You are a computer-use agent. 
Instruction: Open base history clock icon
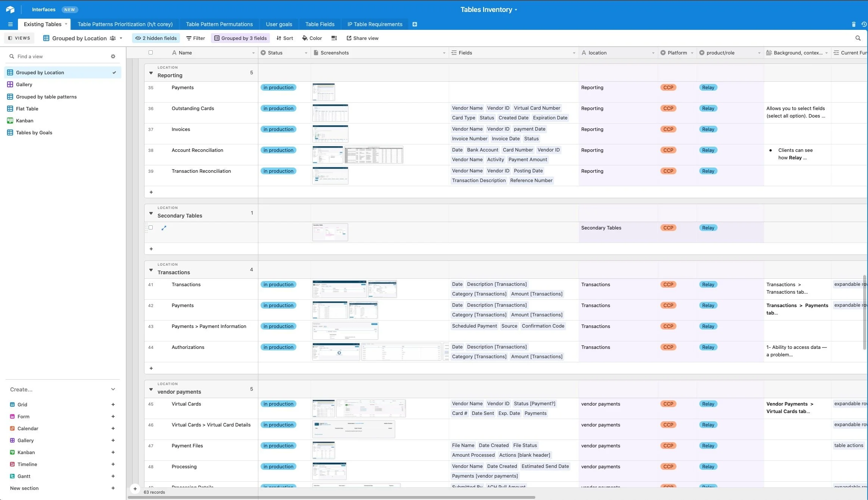pyautogui.click(x=864, y=24)
